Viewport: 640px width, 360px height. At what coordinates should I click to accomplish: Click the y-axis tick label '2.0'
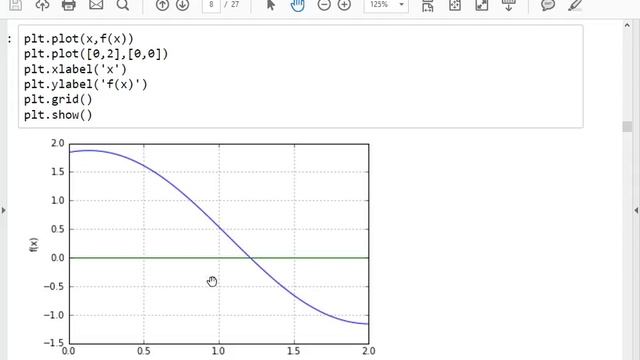tap(58, 143)
